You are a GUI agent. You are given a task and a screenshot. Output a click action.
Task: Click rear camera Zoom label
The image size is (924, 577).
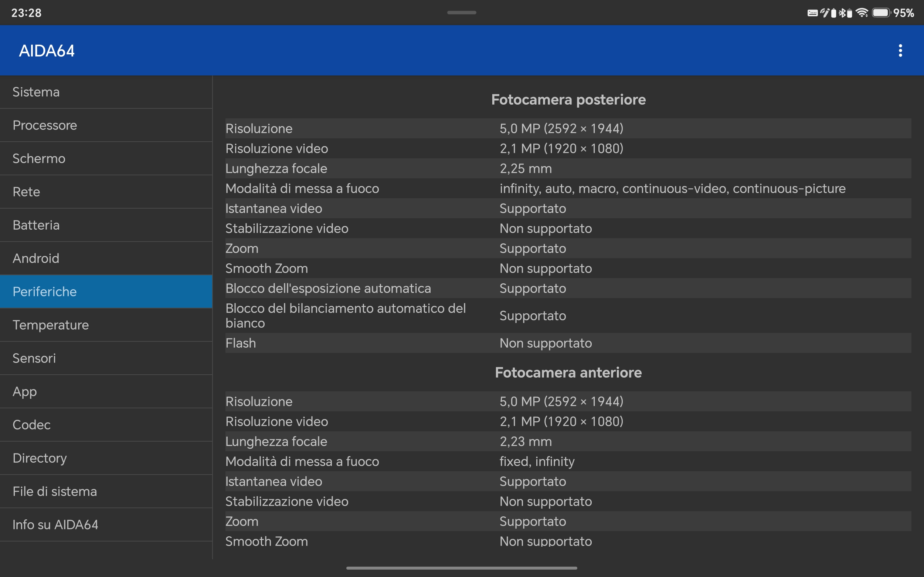click(x=242, y=249)
